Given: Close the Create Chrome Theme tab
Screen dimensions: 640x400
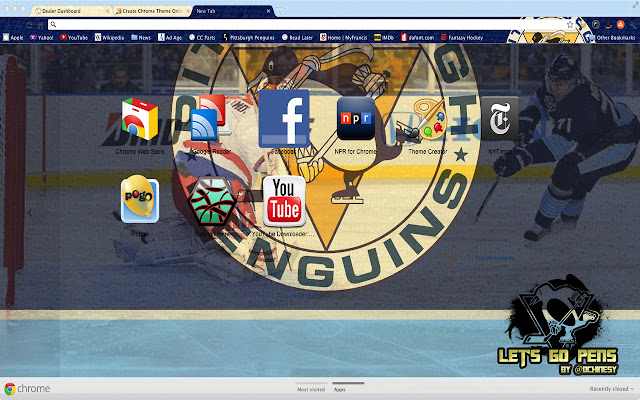Looking at the screenshot, I should point(188,11).
